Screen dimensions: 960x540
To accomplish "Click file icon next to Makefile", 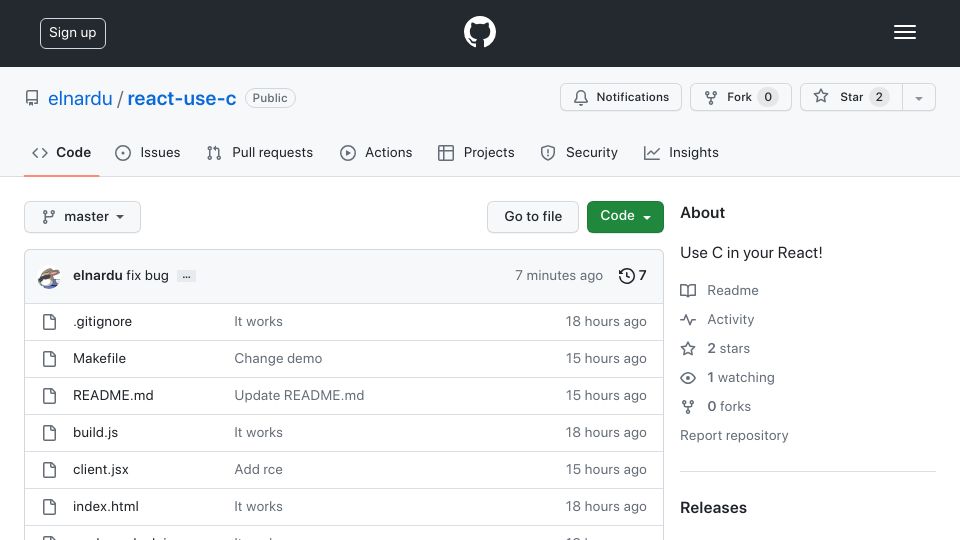I will tap(50, 359).
